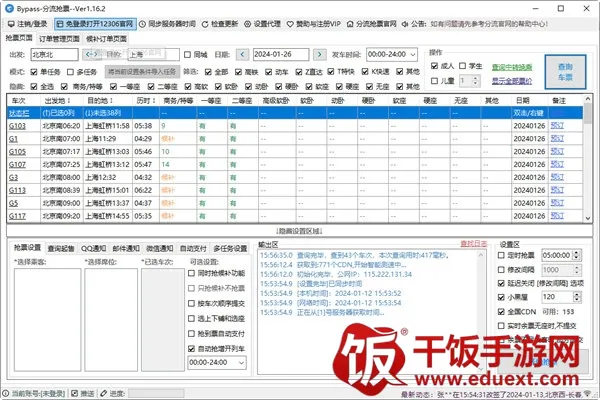Click the gear icon for 设置代理
Screen dimensions: 600x400
pos(248,24)
